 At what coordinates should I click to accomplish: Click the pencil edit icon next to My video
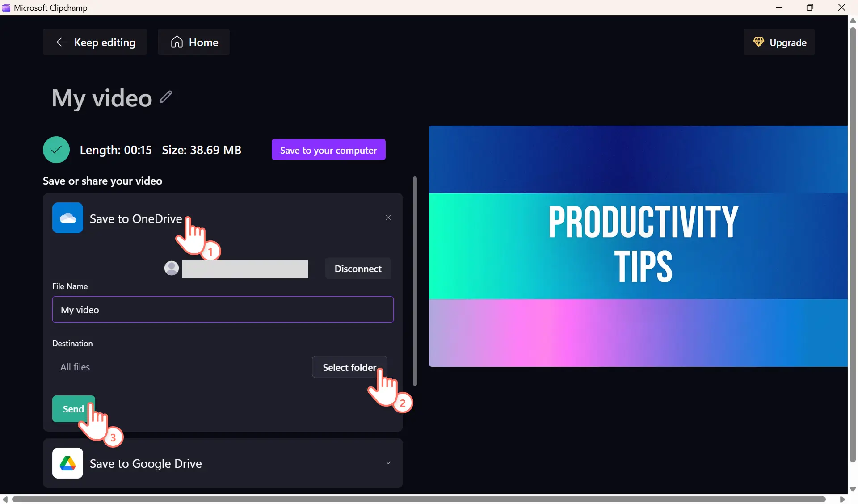(x=166, y=97)
